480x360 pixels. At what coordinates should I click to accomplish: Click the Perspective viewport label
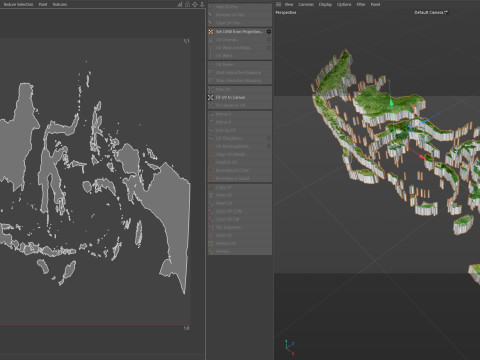point(286,12)
